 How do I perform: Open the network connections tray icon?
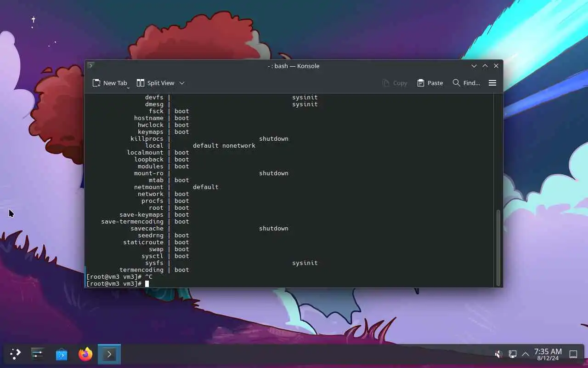pos(513,354)
